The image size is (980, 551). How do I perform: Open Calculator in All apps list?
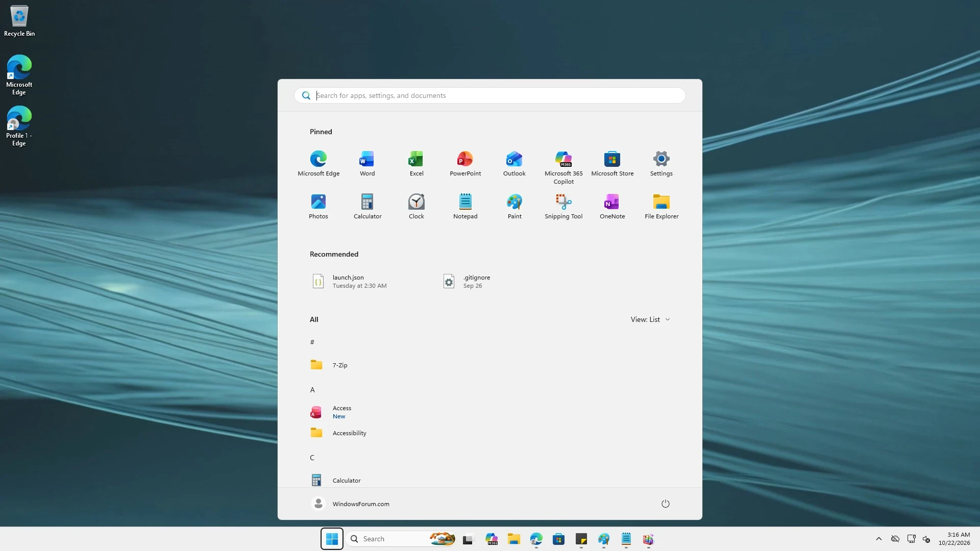tap(489, 480)
